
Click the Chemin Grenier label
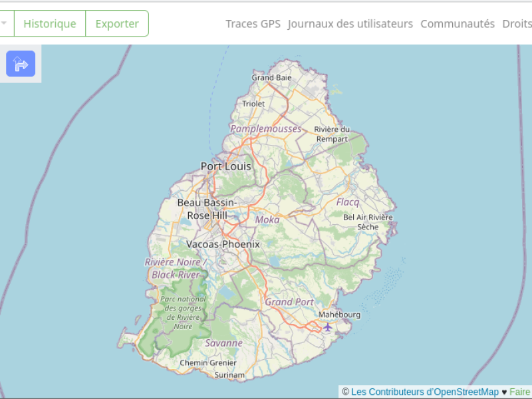pos(208,362)
